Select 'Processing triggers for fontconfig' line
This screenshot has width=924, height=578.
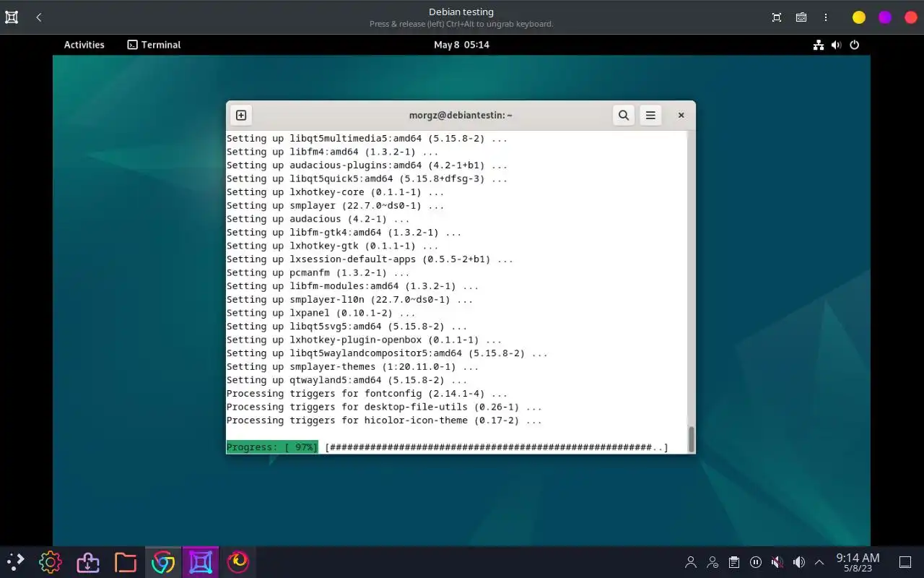pyautogui.click(x=367, y=394)
